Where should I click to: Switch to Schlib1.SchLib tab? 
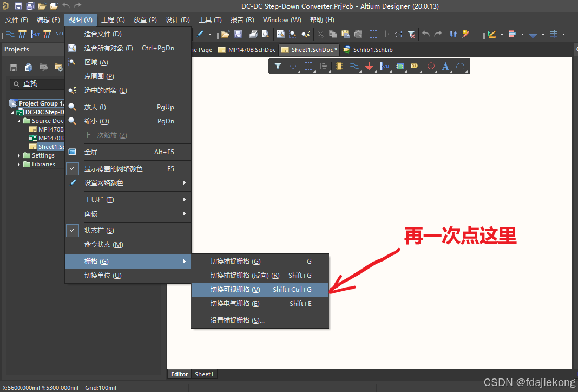(367, 49)
